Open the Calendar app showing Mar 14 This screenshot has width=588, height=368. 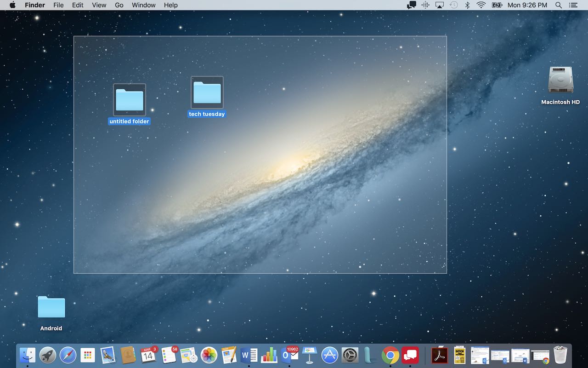[x=148, y=355]
